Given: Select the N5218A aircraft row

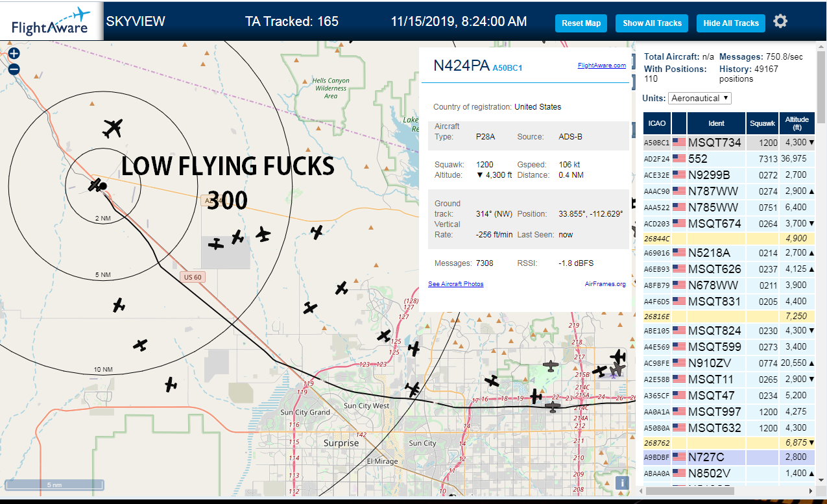Looking at the screenshot, I should coord(729,252).
